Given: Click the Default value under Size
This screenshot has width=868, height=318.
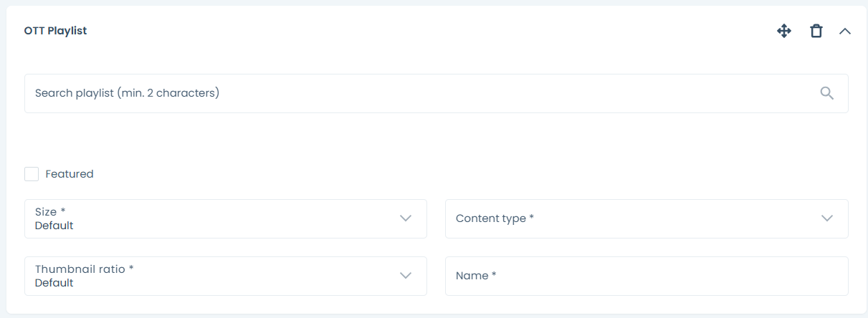Looking at the screenshot, I should (x=54, y=226).
